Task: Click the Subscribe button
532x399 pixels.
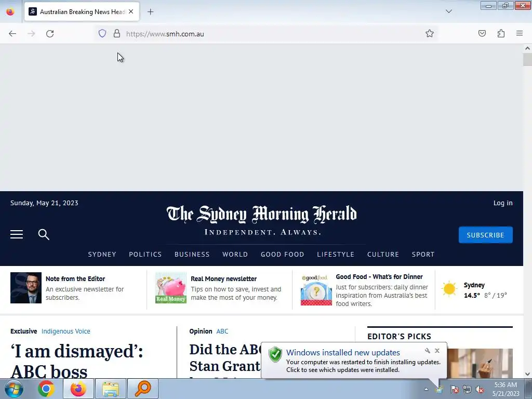Action: click(x=486, y=235)
